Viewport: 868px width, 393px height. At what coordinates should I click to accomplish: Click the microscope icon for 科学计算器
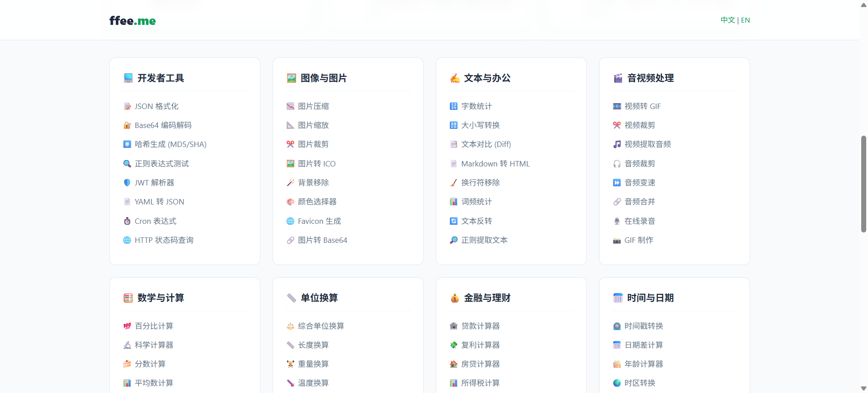point(127,345)
